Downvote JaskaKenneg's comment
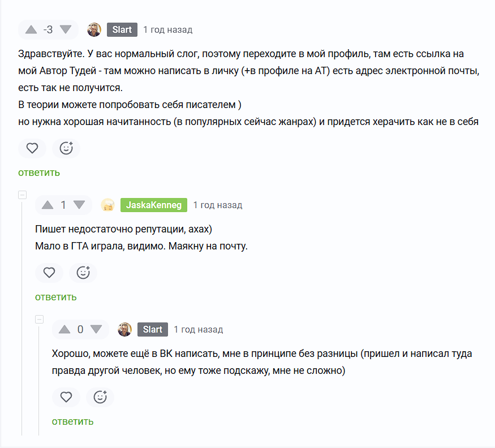This screenshot has height=448, width=495. (x=79, y=205)
